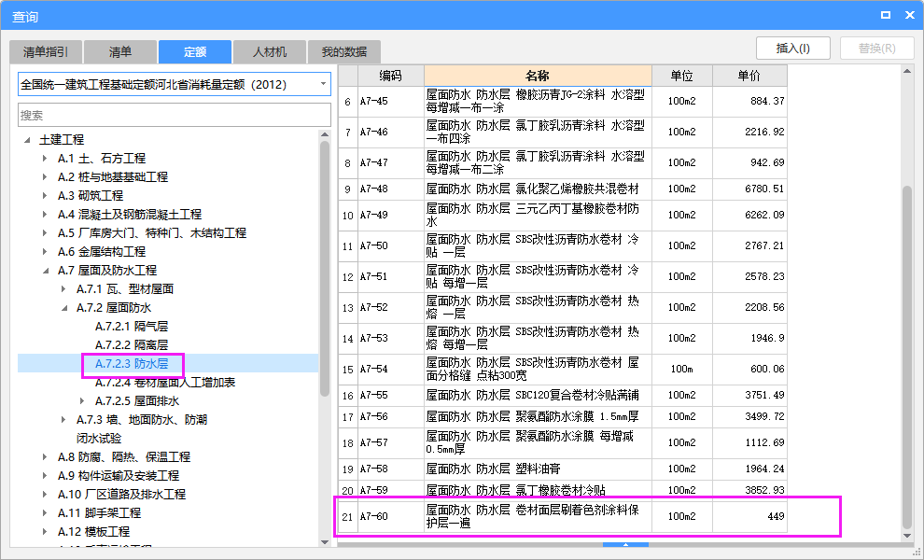This screenshot has width=924, height=560.
Task: Expand A.4 混凝土及钢筋混凝土工程
Action: pyautogui.click(x=46, y=214)
